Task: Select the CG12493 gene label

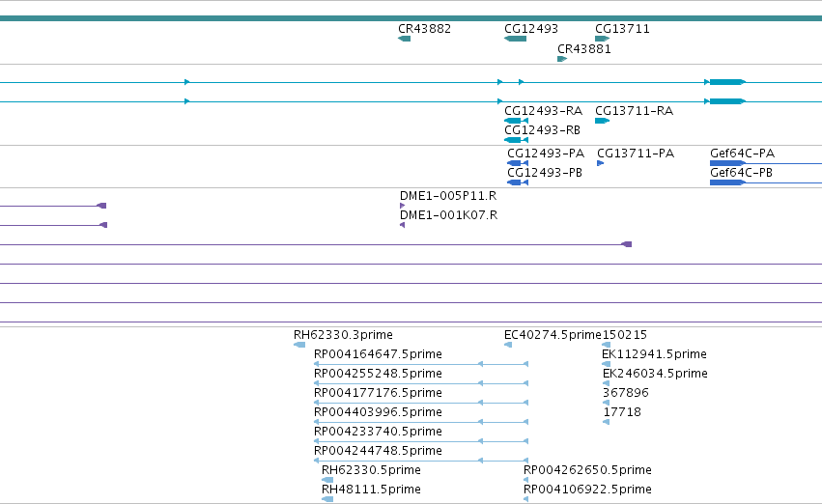Action: click(531, 29)
